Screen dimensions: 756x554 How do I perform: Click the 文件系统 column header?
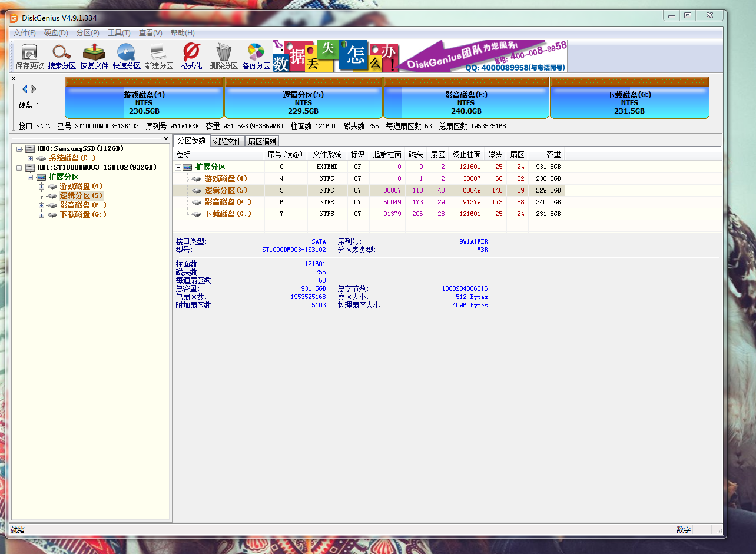pyautogui.click(x=327, y=154)
